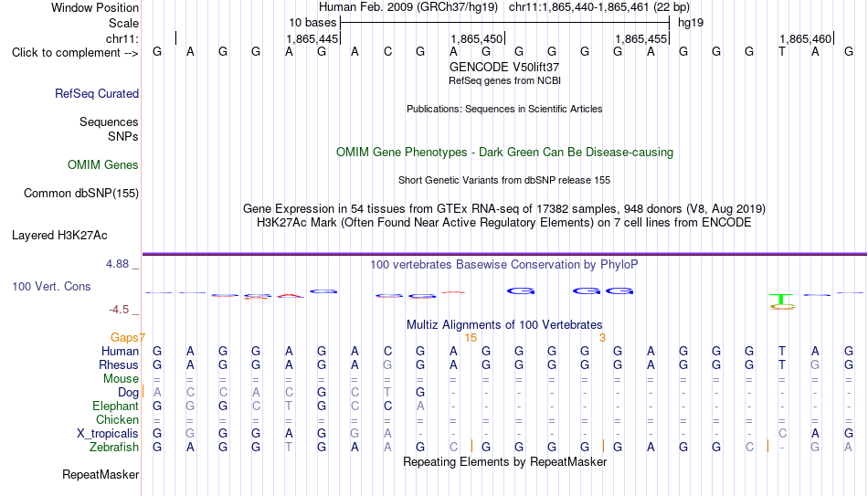Click 'Publications: Sequences in Scientific Articles' title
The image size is (868, 496).
point(504,109)
